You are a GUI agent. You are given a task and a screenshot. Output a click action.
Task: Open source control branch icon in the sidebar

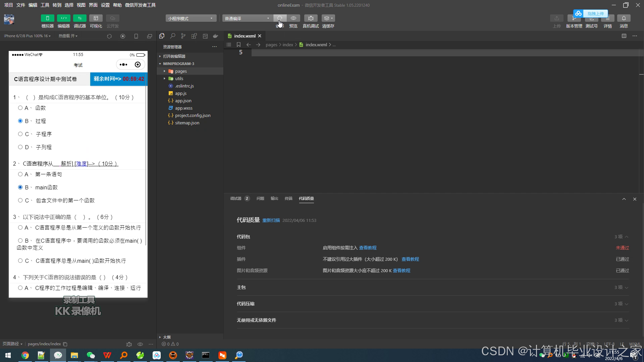coord(183,36)
